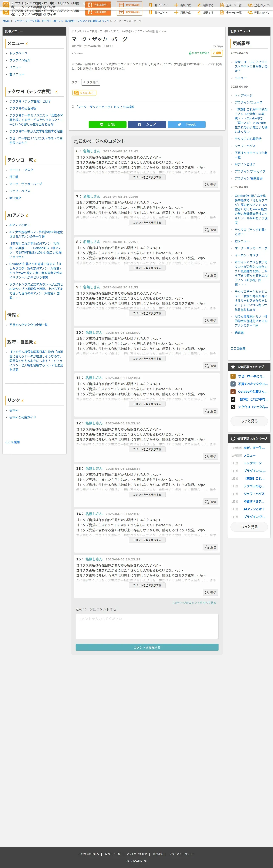
Task: Expand comment 13 with コメントを全て表示する
Action: tap(147, 495)
